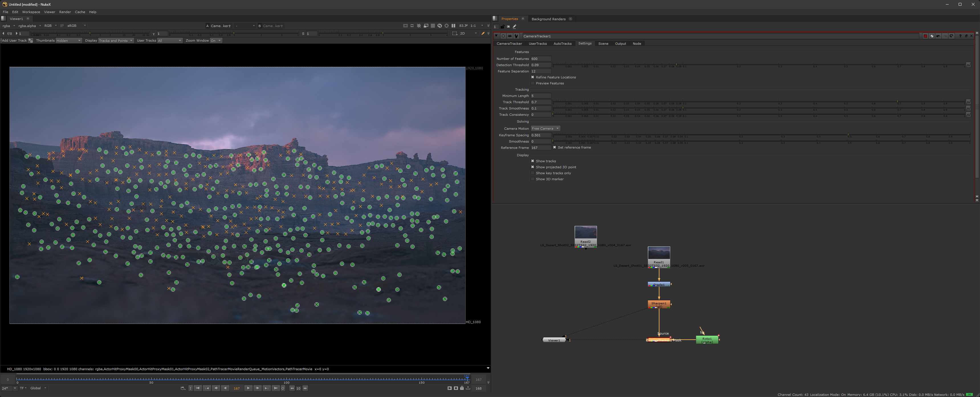
Task: Toggle the Viewer proxy mode icon
Action: (426, 26)
